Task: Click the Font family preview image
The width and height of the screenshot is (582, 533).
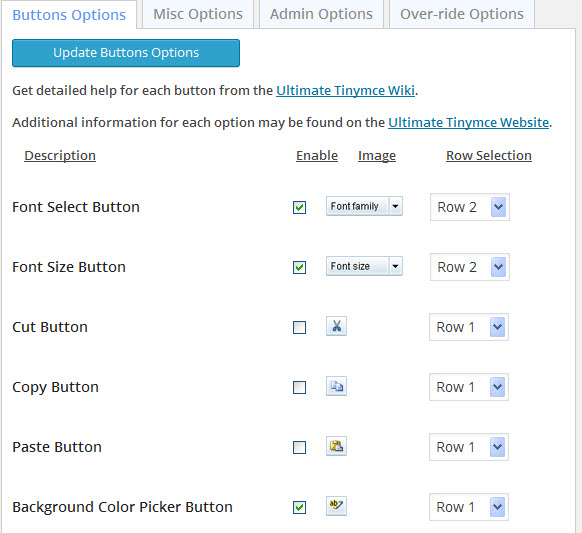Action: (364, 206)
